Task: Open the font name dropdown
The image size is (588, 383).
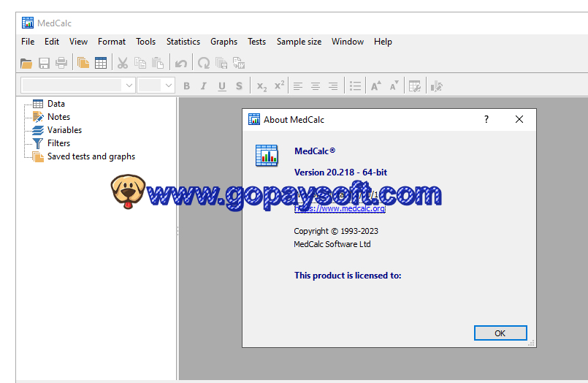Action: click(x=129, y=86)
